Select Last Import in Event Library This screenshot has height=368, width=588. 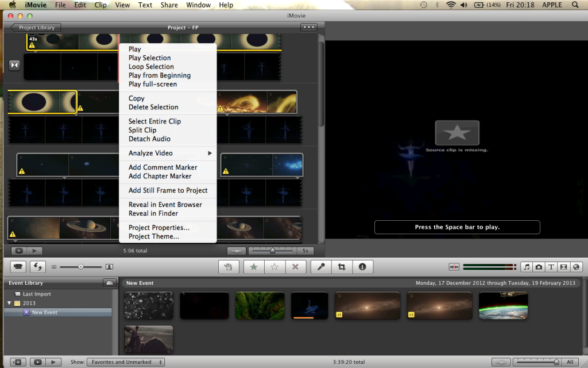pos(36,294)
